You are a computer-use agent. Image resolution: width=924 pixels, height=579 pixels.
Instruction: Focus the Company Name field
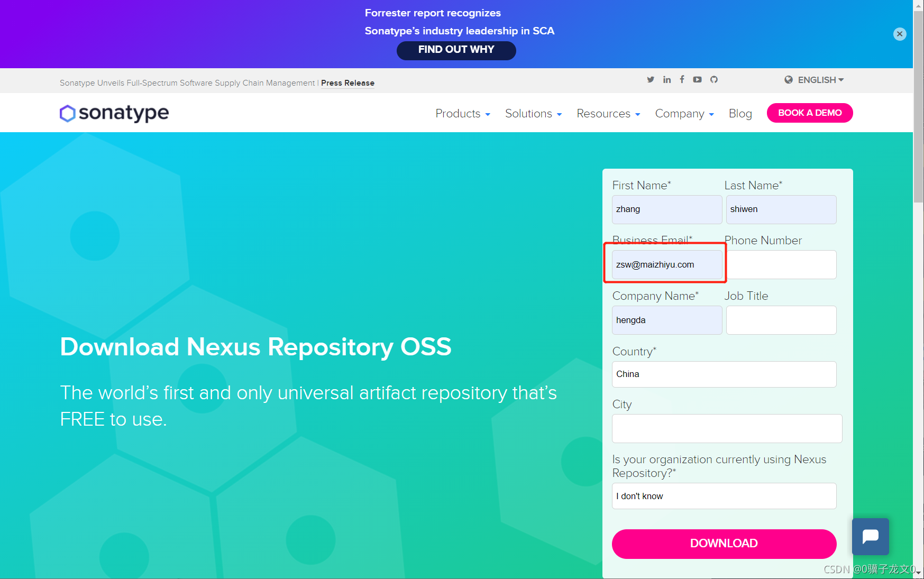667,320
